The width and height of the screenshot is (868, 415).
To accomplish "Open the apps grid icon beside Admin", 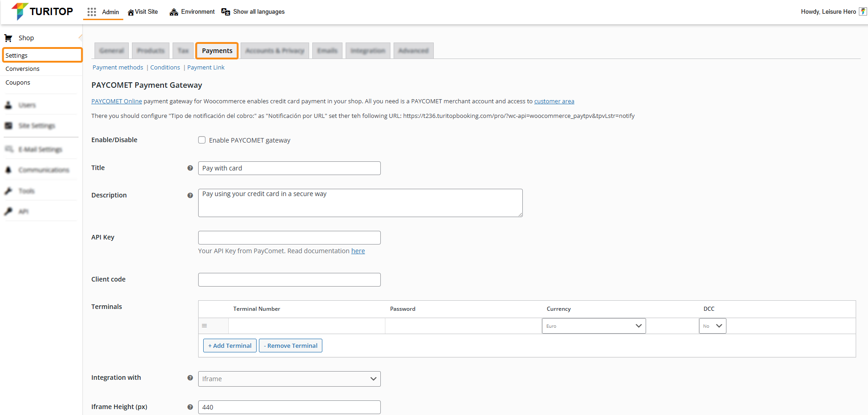I will pos(92,12).
